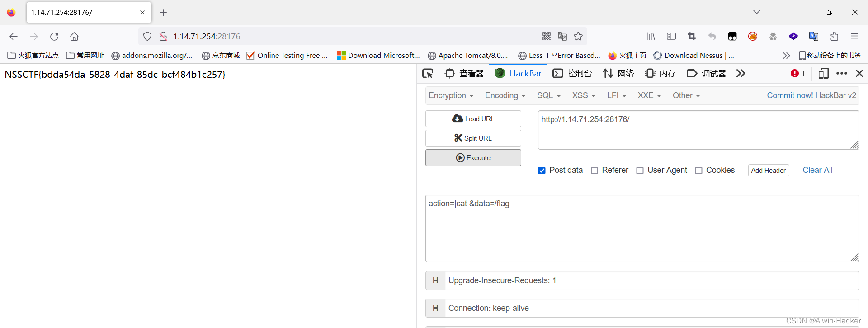Image resolution: width=868 pixels, height=328 pixels.
Task: Toggle the Referer checkbox
Action: pos(594,171)
